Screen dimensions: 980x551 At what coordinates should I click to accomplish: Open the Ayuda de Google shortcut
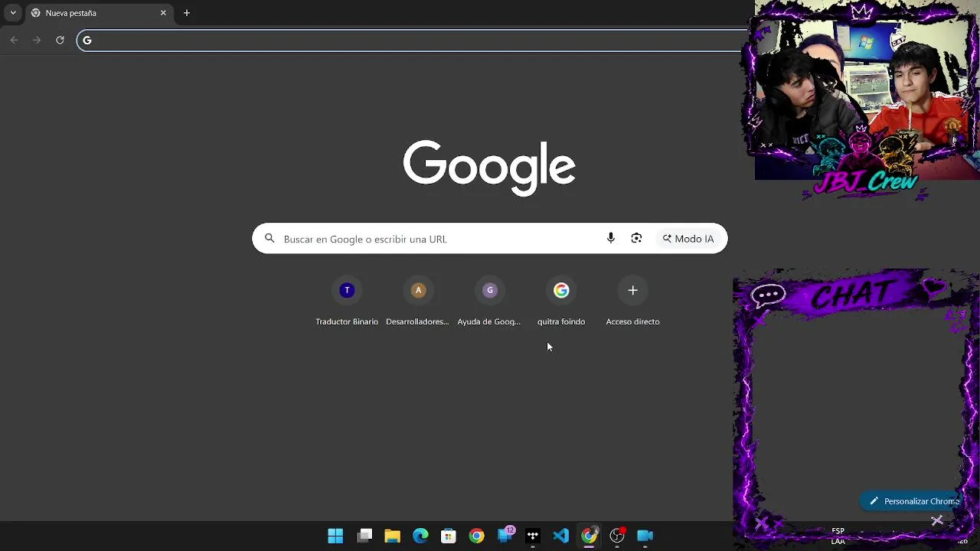pyautogui.click(x=490, y=290)
